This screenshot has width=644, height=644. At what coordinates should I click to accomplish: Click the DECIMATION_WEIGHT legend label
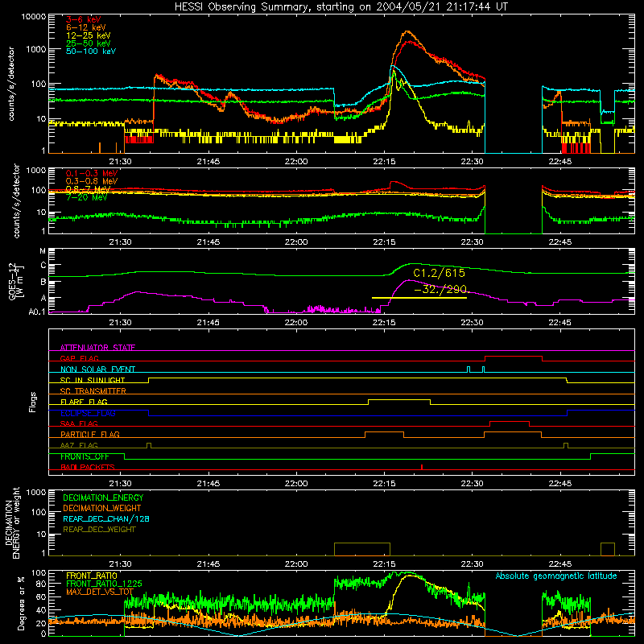pyautogui.click(x=102, y=508)
